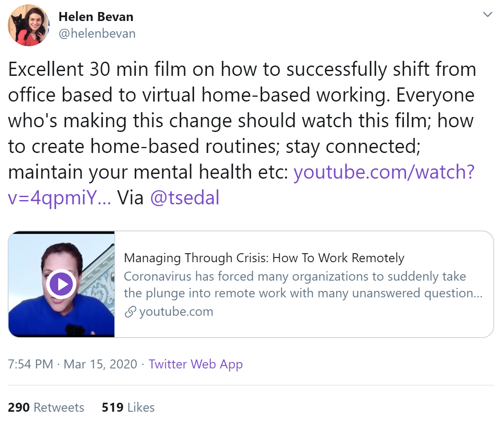Visit the @tsedal mention
The width and height of the screenshot is (504, 425).
point(185,197)
